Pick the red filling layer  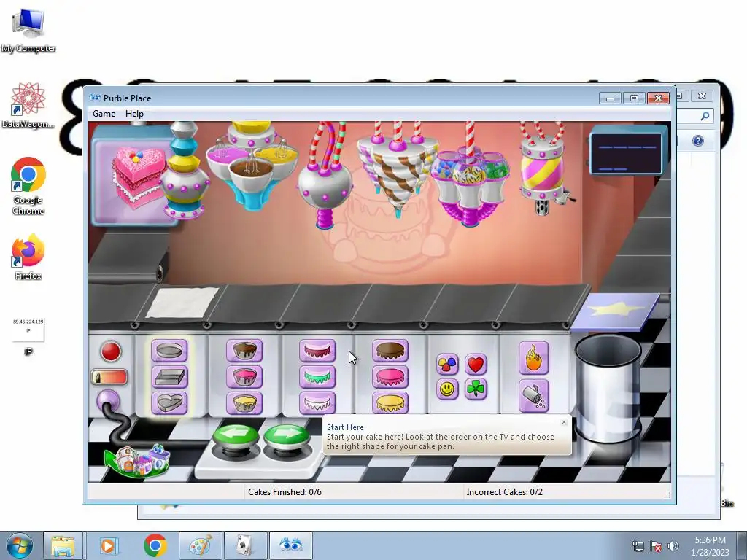coord(317,351)
